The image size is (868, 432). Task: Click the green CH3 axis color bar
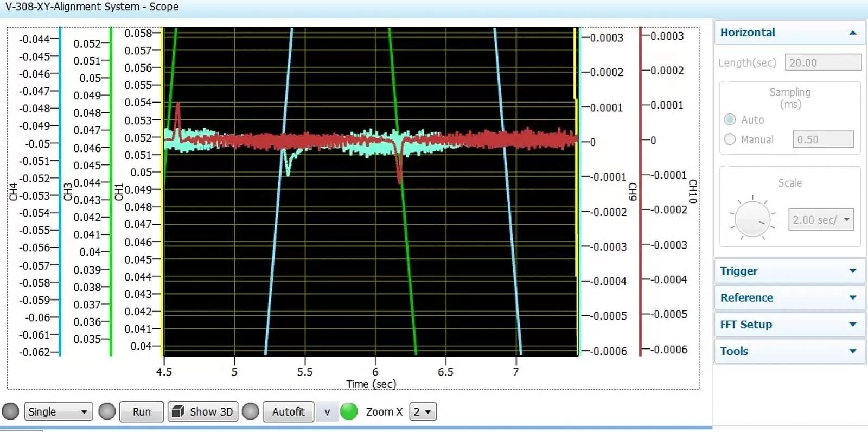click(x=111, y=192)
